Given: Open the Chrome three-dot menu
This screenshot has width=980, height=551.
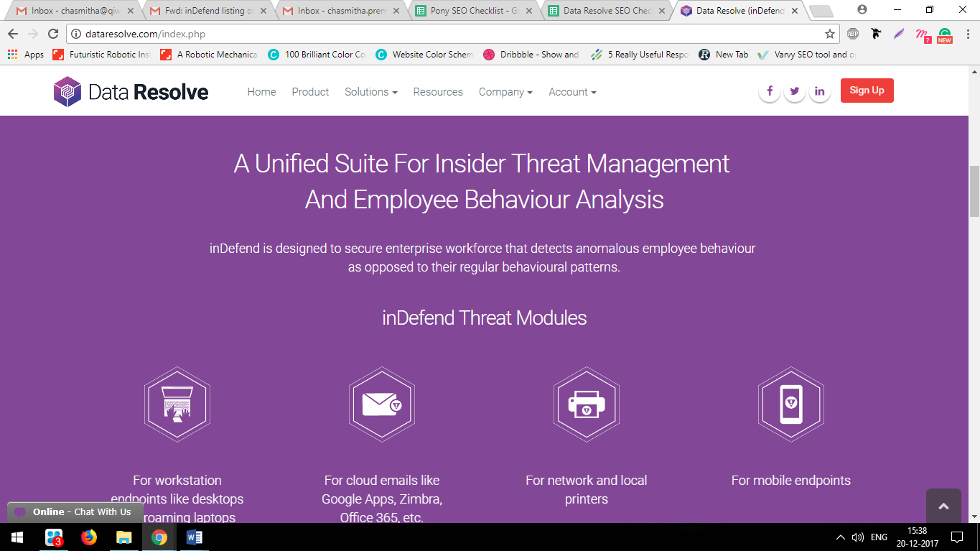Looking at the screenshot, I should click(967, 34).
